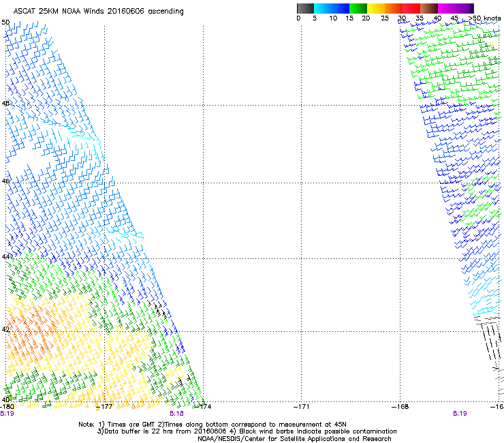Click the longitude label -171
This screenshot has height=443, width=504.
click(x=302, y=407)
